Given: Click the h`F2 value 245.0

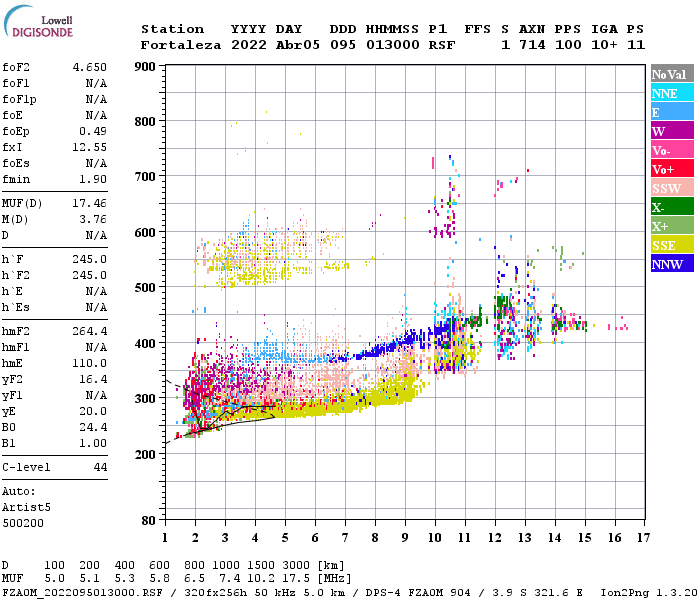Looking at the screenshot, I should tap(90, 275).
